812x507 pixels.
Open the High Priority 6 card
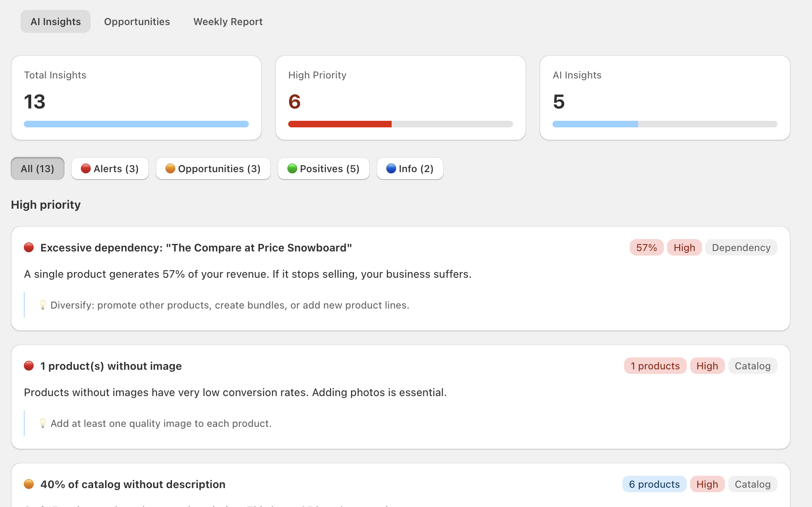tap(401, 98)
